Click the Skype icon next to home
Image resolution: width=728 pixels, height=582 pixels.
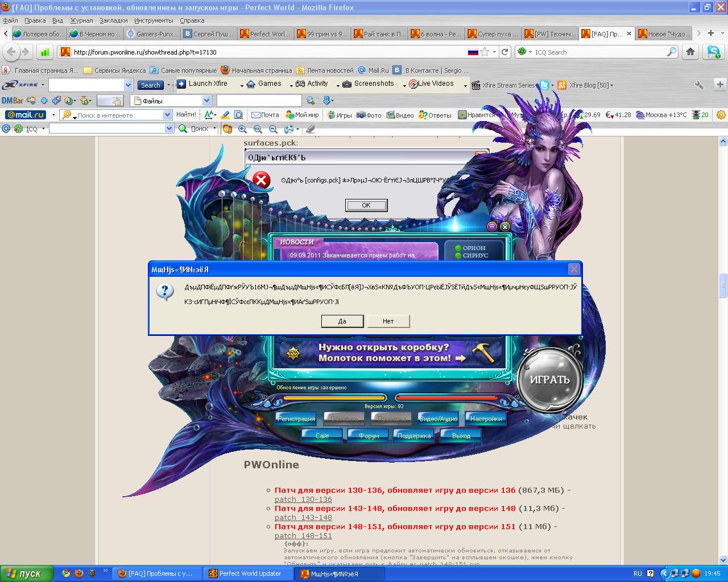pos(713,52)
